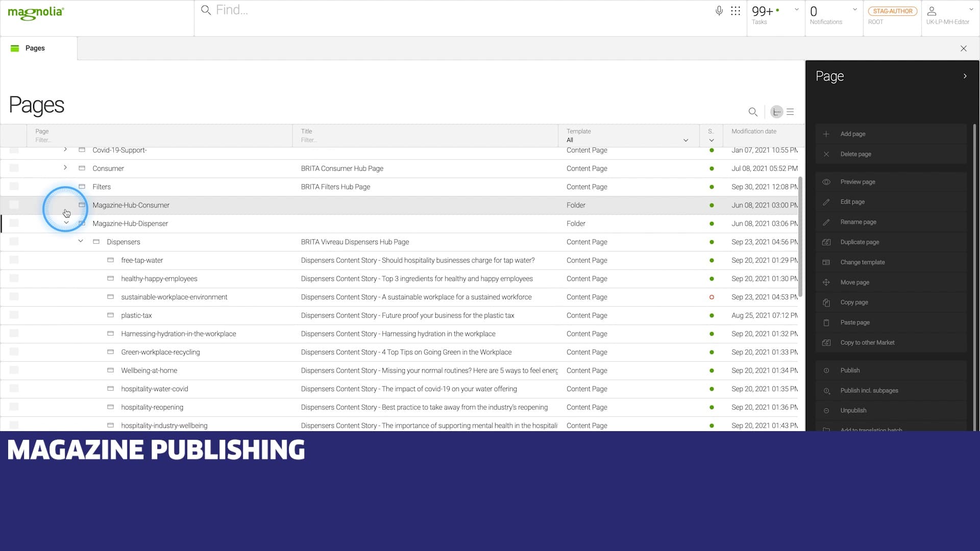Viewport: 980px width, 551px height.
Task: Collapse the Page action panel arrow
Action: pos(965,76)
